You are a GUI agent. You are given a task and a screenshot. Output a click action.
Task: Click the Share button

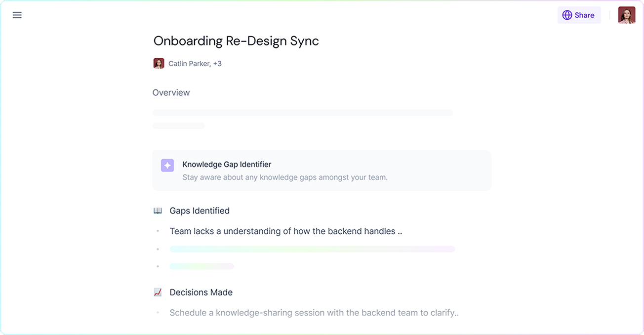(579, 15)
